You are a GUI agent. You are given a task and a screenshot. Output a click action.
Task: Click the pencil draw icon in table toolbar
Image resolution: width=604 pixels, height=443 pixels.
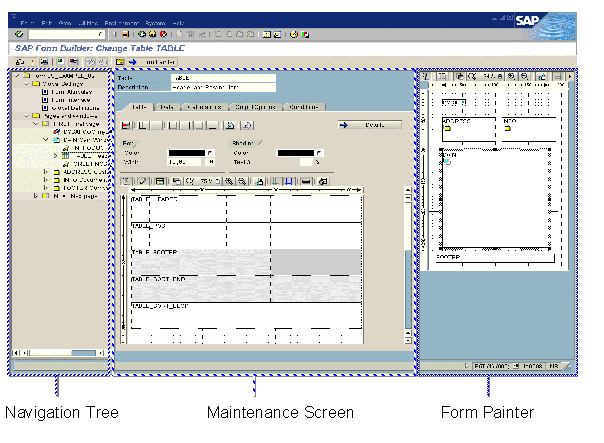143,180
